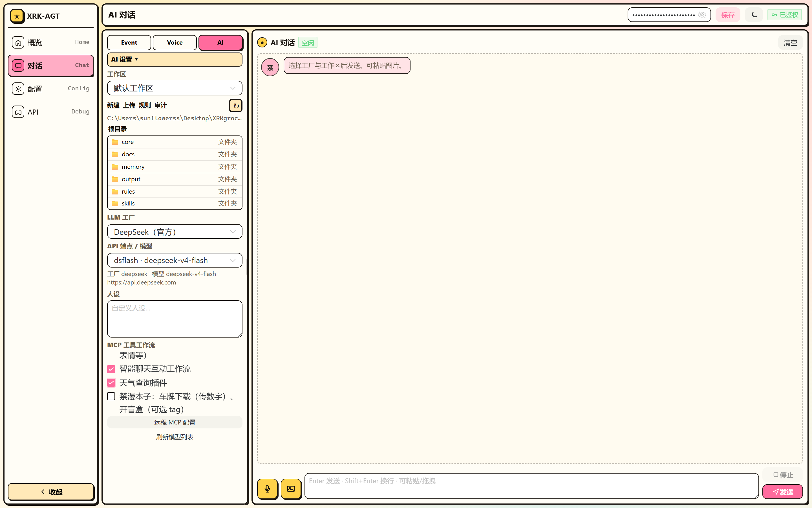812x508 pixels.
Task: Switch to the Event tab
Action: 129,42
